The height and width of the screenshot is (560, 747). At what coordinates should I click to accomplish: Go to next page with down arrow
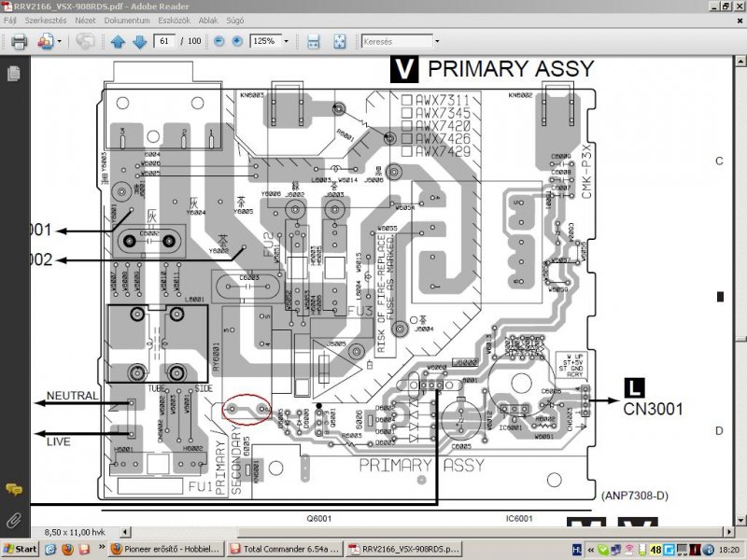point(139,41)
